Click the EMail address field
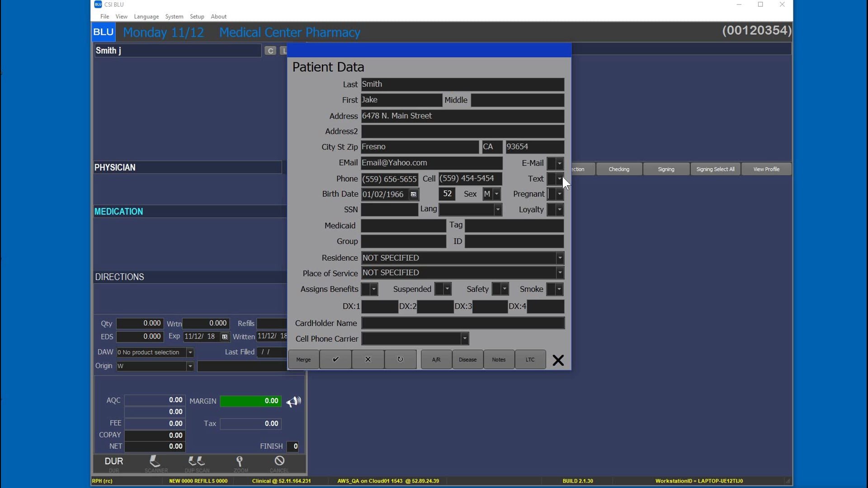This screenshot has width=868, height=488. click(x=432, y=163)
